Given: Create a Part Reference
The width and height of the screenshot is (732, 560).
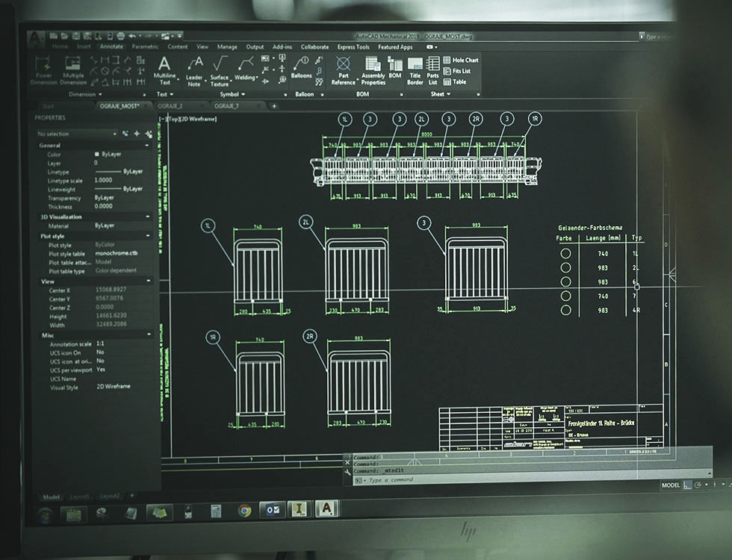Looking at the screenshot, I should (x=344, y=70).
